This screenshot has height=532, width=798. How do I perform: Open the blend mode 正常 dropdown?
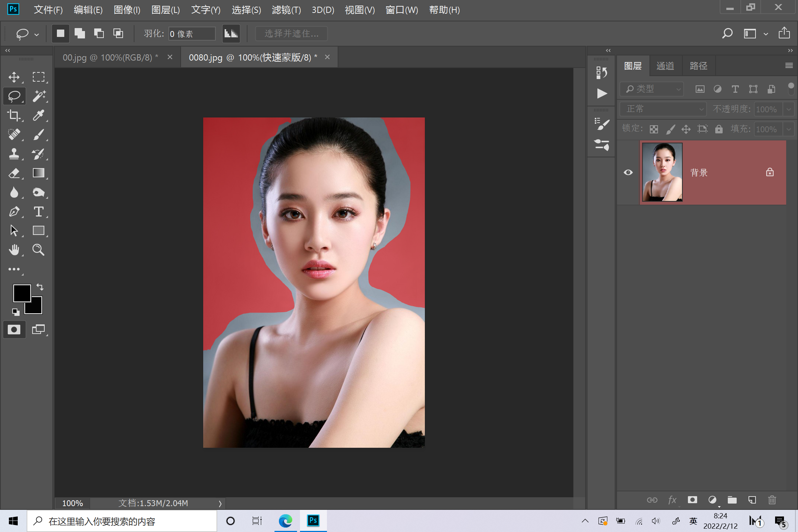coord(663,109)
